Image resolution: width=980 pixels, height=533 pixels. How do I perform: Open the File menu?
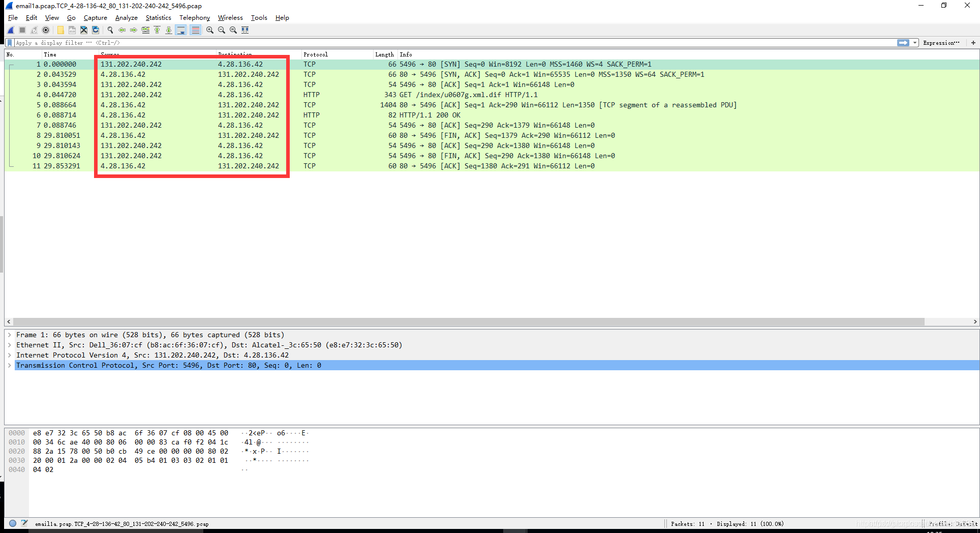[13, 18]
